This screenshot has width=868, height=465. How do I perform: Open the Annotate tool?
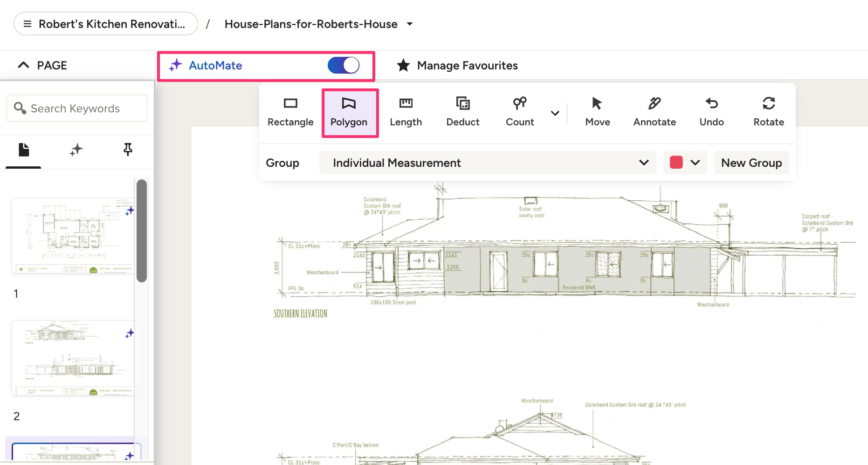[x=654, y=112]
